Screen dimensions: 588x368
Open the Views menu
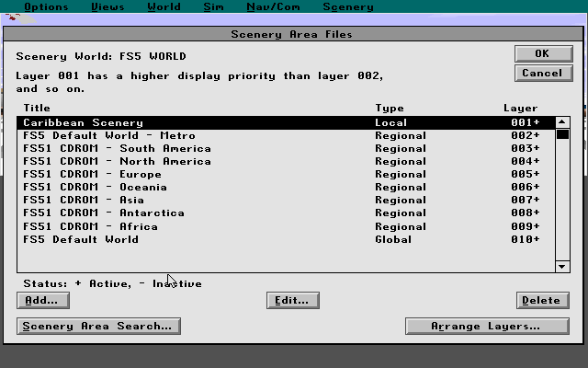coord(107,7)
